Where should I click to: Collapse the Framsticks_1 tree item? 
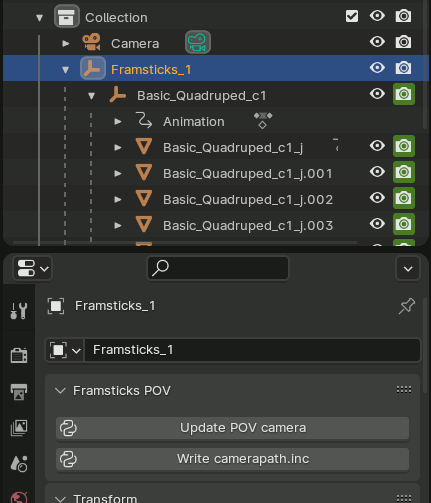pyautogui.click(x=65, y=70)
